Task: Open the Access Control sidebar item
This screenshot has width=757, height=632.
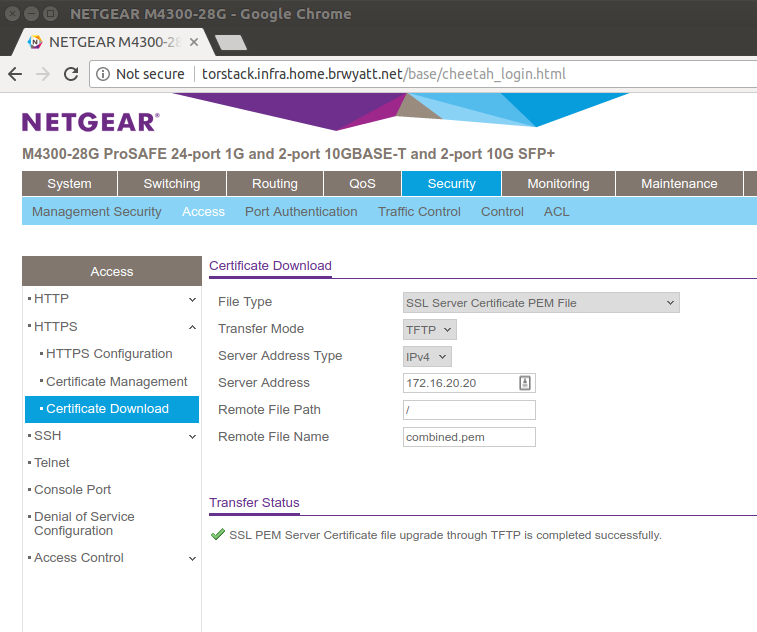Action: (x=79, y=558)
